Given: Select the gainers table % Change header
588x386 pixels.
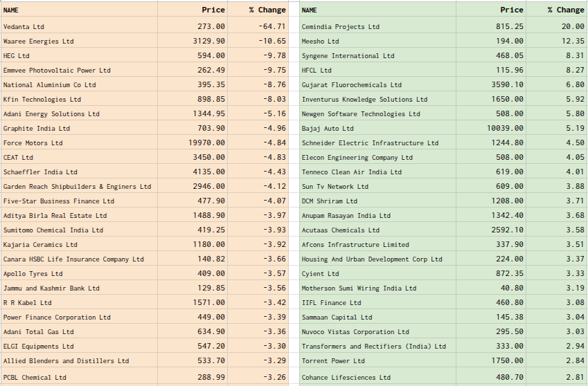Looking at the screenshot, I should [x=557, y=10].
